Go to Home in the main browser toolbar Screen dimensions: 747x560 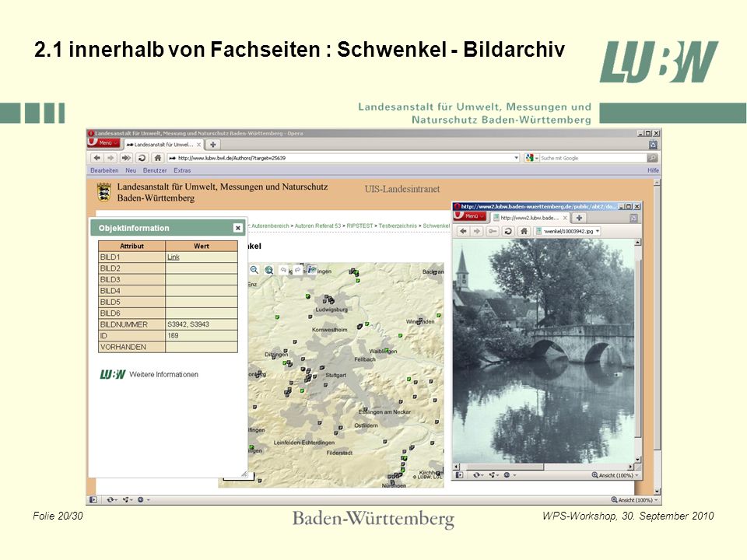pyautogui.click(x=158, y=158)
